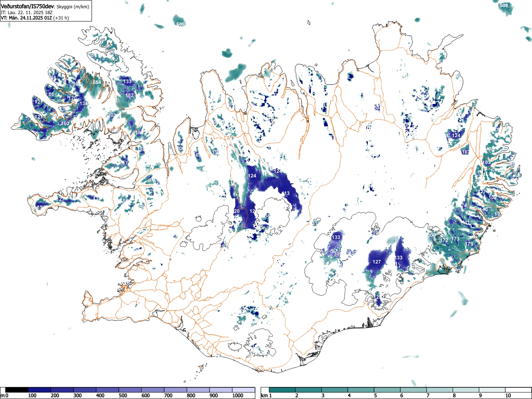The height and width of the screenshot is (399, 532).
Task: Pick the 500–600 m legend swatch
Action: [x=130, y=390]
